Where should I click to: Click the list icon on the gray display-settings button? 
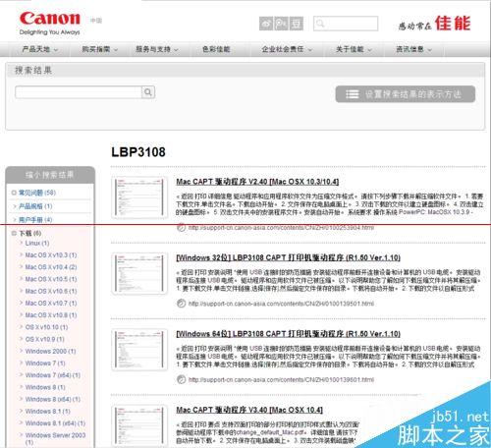click(x=353, y=94)
